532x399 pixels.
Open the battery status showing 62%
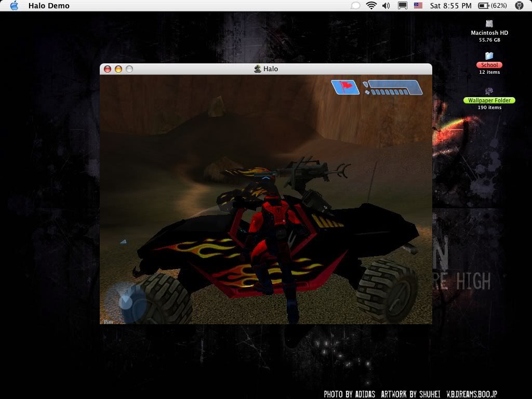coord(493,5)
